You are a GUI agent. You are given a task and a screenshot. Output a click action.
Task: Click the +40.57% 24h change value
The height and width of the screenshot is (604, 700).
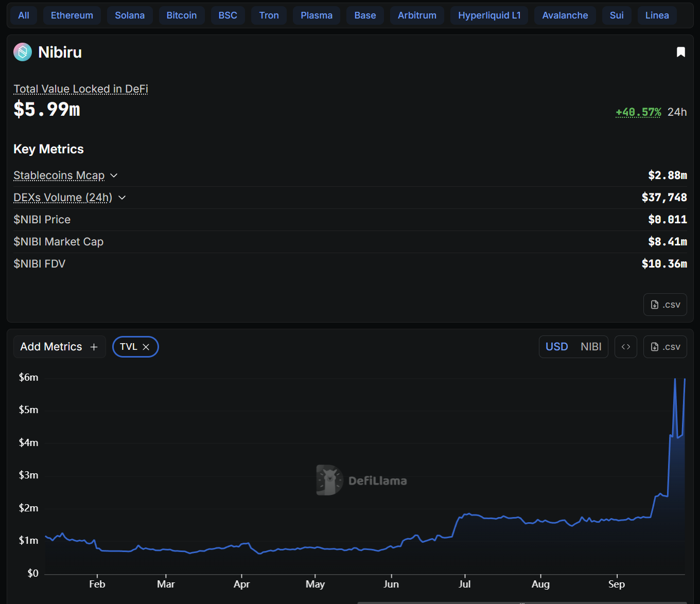pos(638,112)
